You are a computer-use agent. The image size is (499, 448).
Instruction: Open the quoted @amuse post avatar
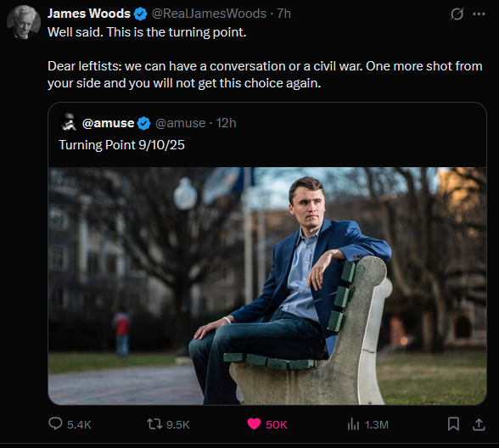click(x=69, y=122)
